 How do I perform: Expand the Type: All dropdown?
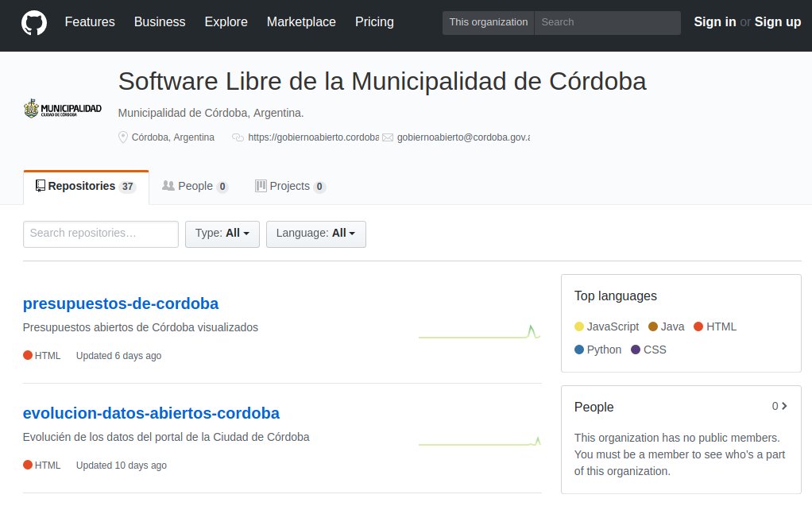222,234
